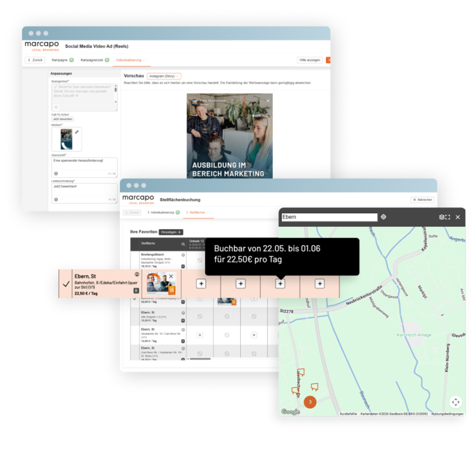Open info icon for Ebern Carl-Benz-Str. row
476x453 pixels.
[183, 348]
